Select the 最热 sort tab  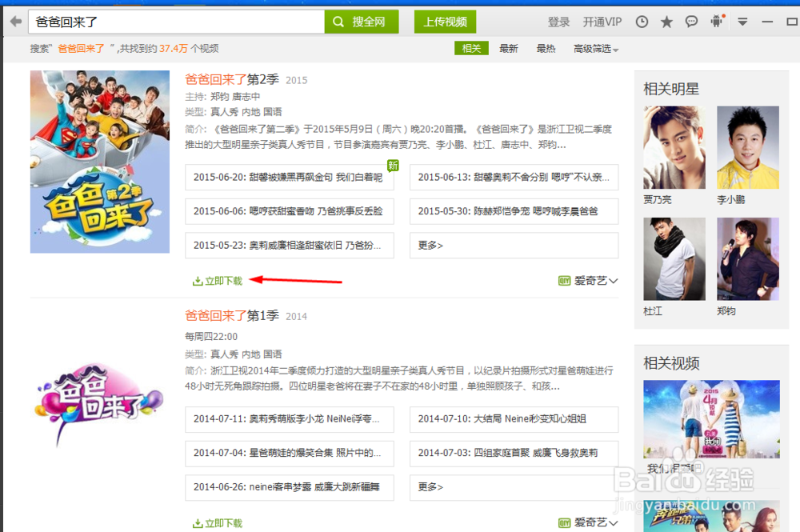point(546,49)
